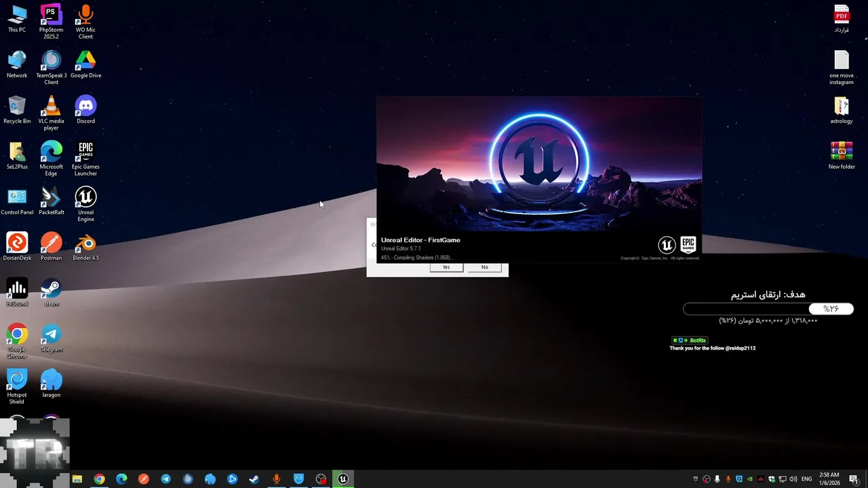Screen dimensions: 868x488
Task: Switch to Chrome in the taskbar
Action: pos(100,479)
